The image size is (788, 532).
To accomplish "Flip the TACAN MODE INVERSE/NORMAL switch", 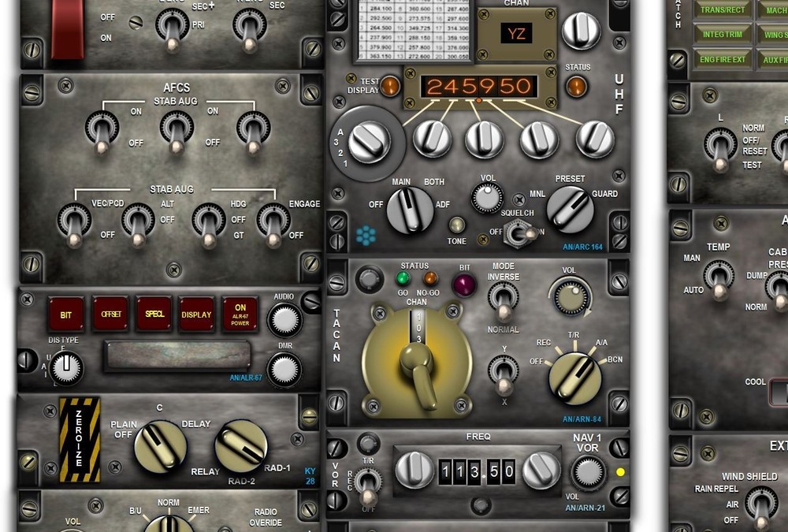I will (503, 301).
